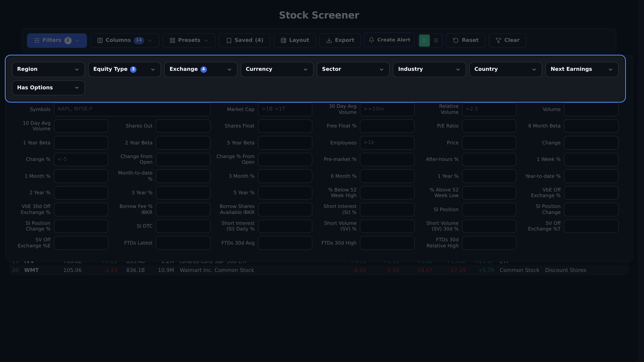The image size is (644, 362).
Task: Click the Change % input field
Action: coord(81,159)
